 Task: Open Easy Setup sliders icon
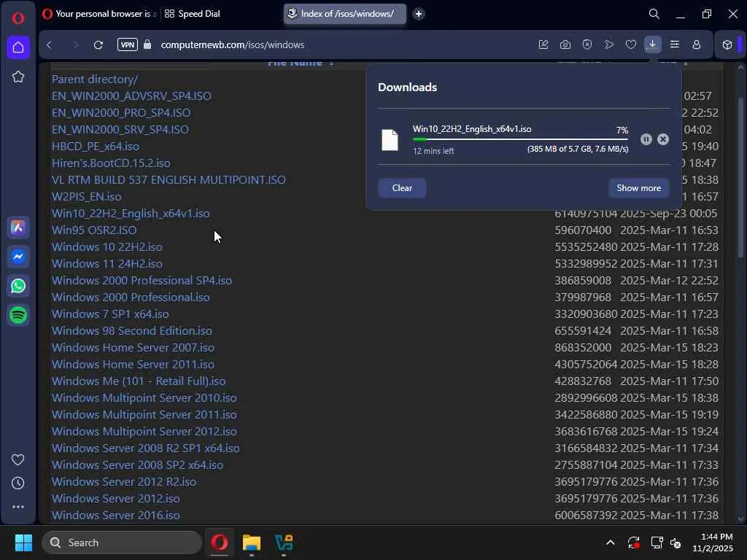pyautogui.click(x=675, y=44)
